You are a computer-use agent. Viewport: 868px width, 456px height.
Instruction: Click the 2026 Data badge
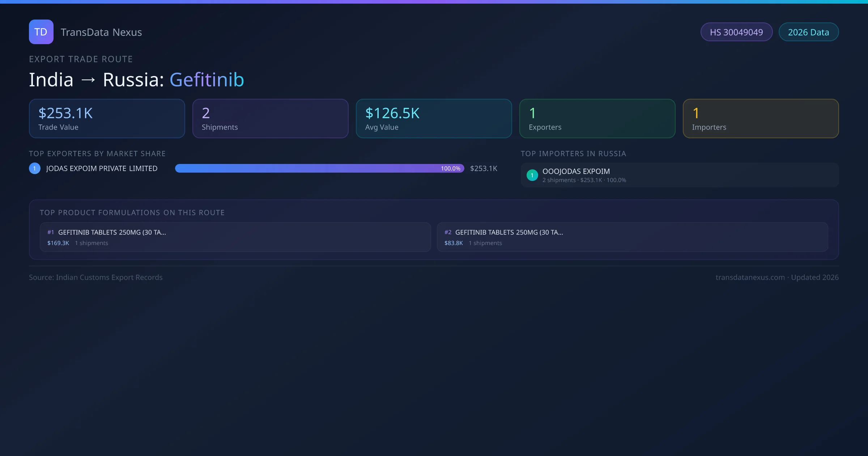808,32
